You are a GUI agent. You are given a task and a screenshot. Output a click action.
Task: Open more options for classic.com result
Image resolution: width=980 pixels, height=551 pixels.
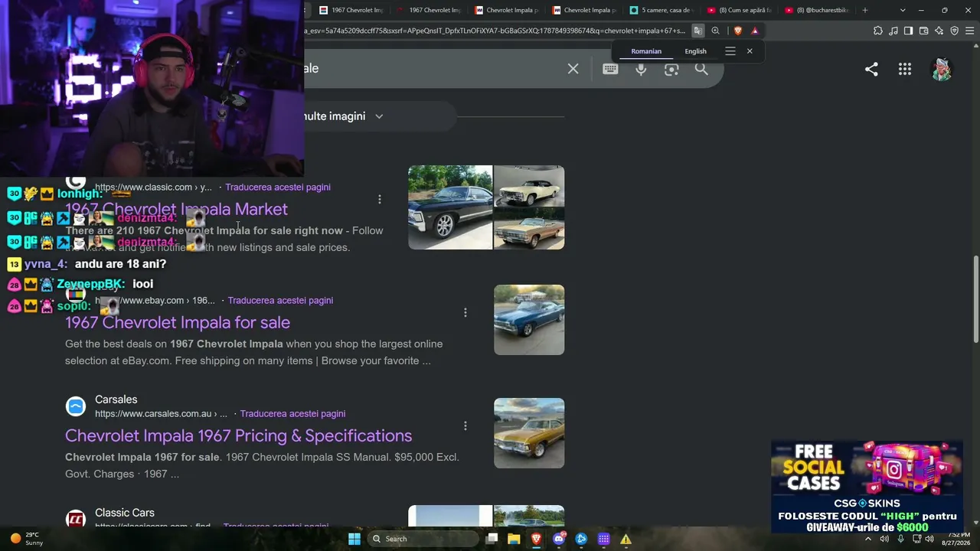[x=379, y=199]
